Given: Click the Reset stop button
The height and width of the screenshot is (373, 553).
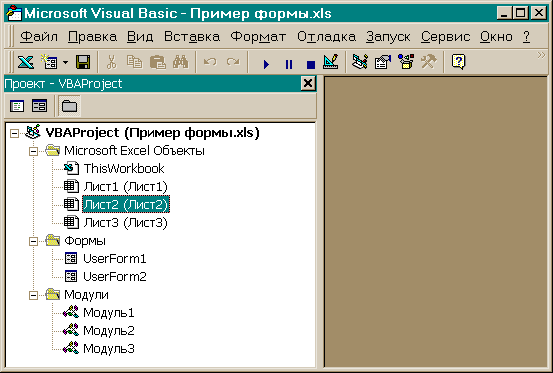Looking at the screenshot, I should (x=311, y=64).
